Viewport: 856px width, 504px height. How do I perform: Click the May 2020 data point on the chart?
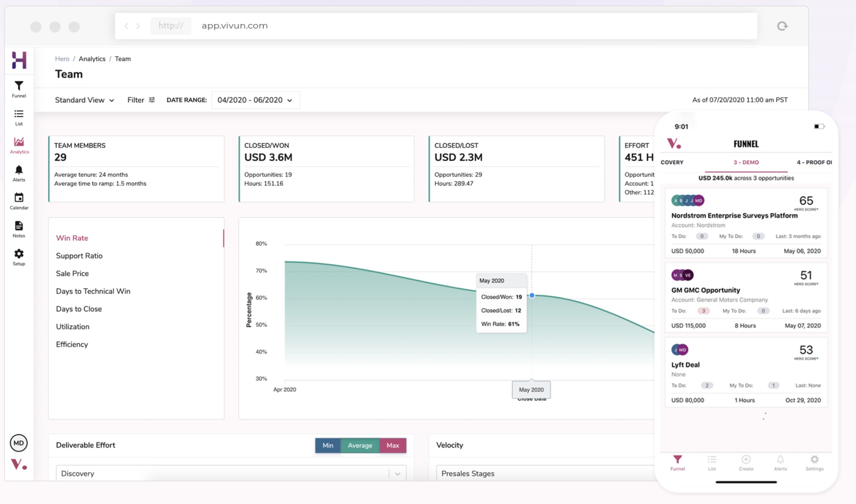click(x=531, y=295)
